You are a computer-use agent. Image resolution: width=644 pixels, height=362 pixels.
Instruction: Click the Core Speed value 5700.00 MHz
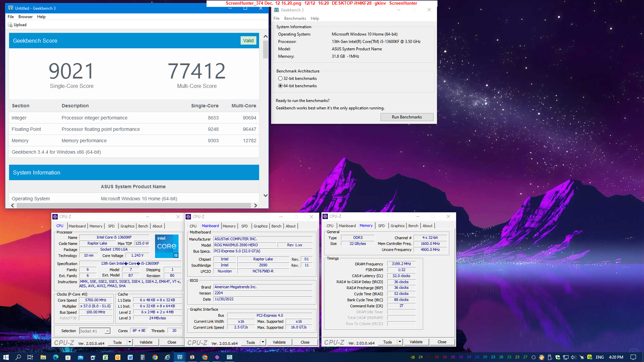[96, 300]
